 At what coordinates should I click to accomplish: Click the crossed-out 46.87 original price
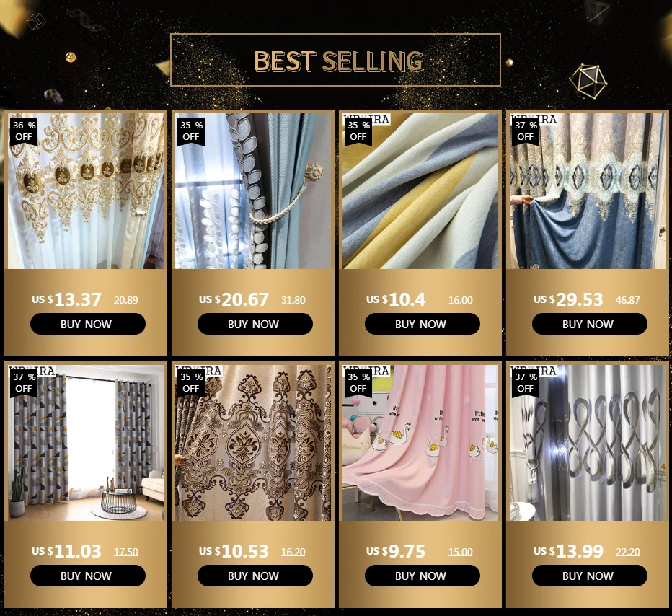[627, 300]
